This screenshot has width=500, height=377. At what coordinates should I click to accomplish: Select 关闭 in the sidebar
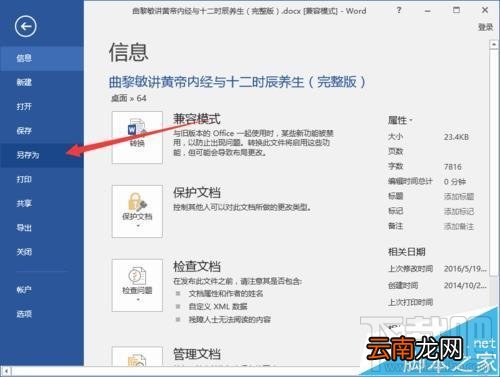pyautogui.click(x=42, y=252)
